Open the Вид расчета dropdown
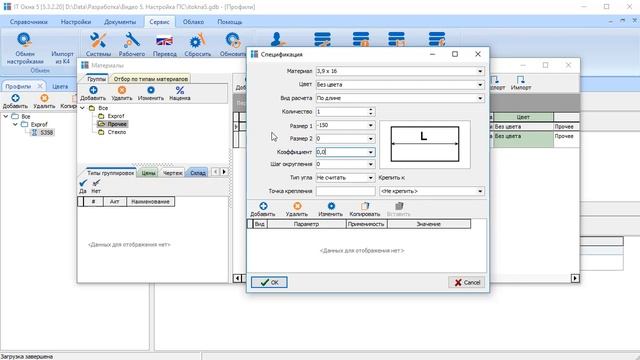The height and width of the screenshot is (360, 640). tap(480, 98)
